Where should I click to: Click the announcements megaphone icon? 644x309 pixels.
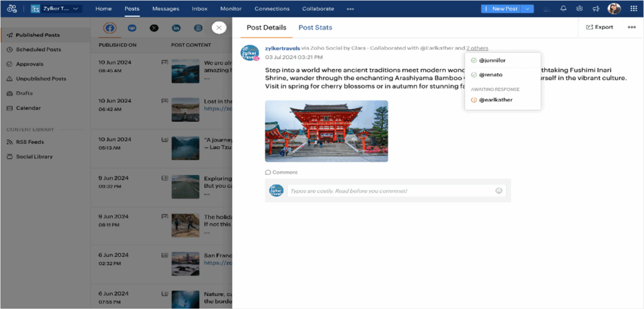(596, 9)
